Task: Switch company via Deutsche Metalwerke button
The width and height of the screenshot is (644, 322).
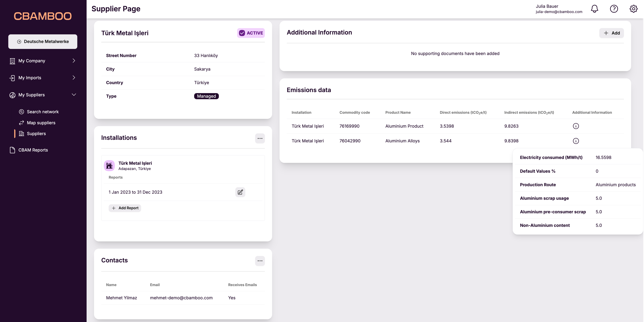Action: tap(42, 41)
